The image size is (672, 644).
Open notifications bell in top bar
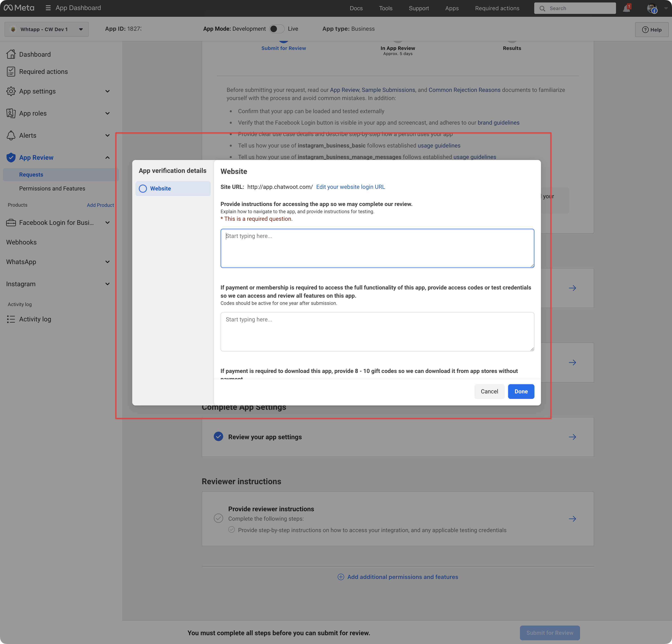(x=626, y=8)
